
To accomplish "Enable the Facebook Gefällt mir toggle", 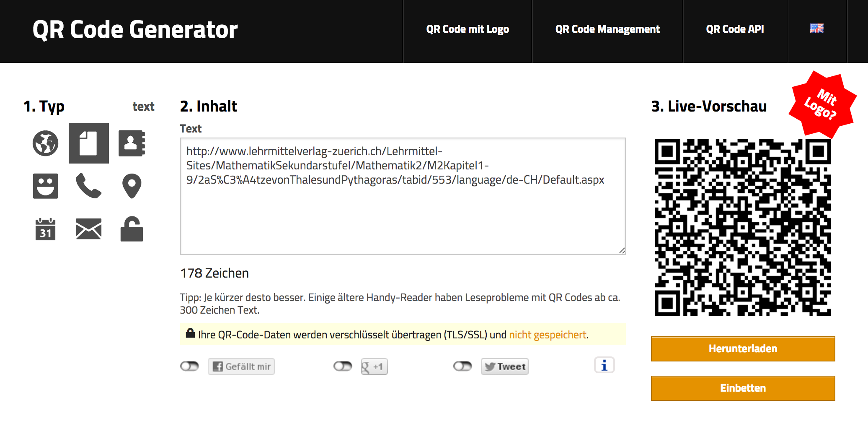I will pyautogui.click(x=189, y=366).
